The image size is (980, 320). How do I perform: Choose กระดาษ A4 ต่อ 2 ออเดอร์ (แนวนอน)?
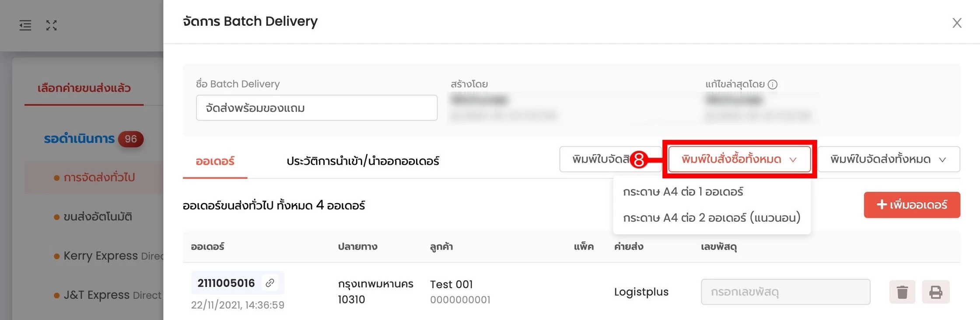pyautogui.click(x=712, y=217)
